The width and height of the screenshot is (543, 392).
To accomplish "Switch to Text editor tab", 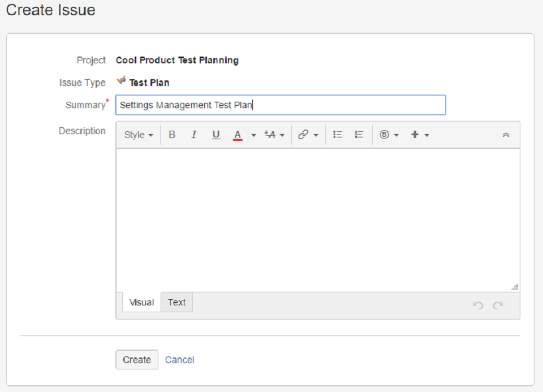I will (176, 302).
